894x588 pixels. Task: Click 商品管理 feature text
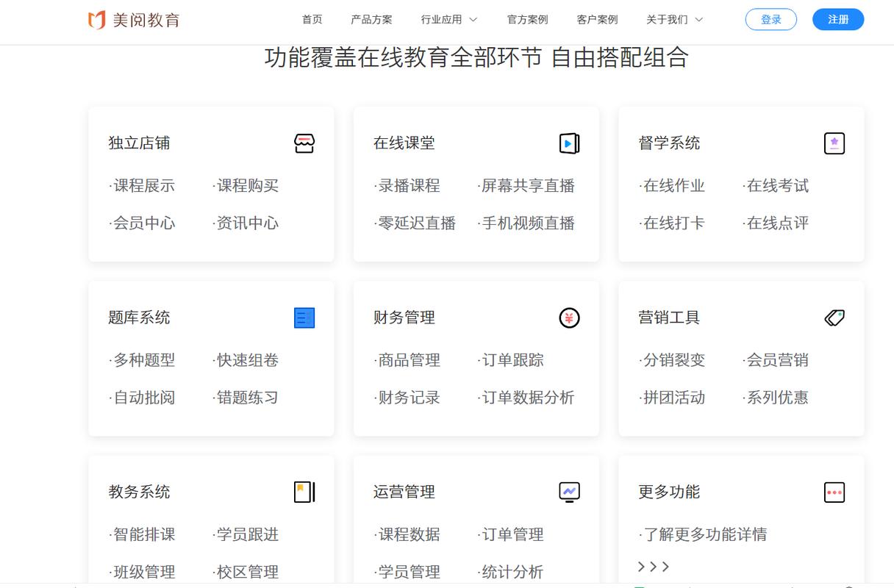click(x=407, y=360)
